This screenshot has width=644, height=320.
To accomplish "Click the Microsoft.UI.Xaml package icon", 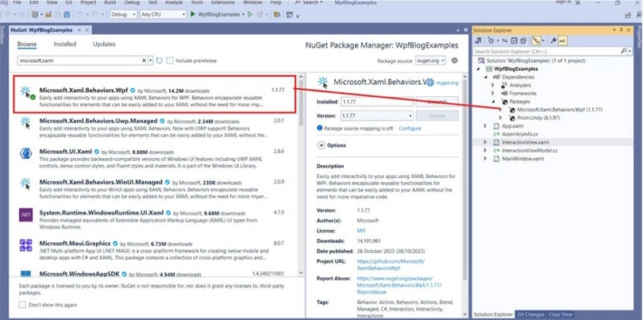I will pyautogui.click(x=25, y=153).
